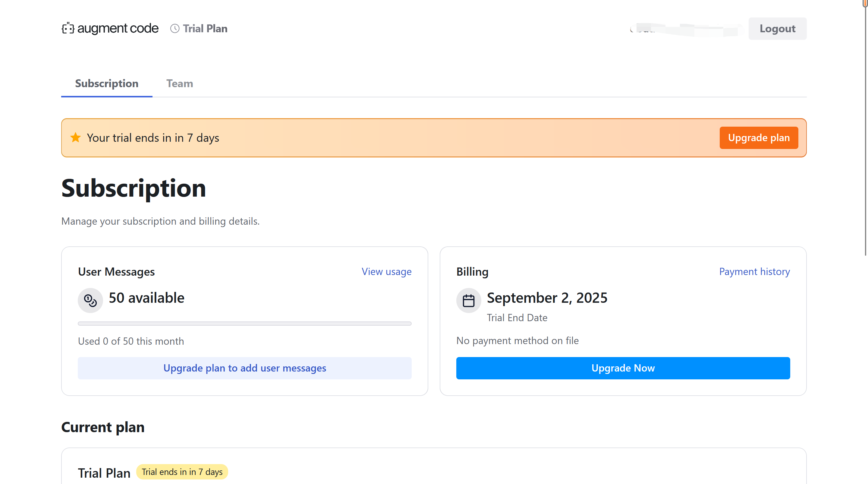Click the 'Your trial ends in in 7 days' text
Screen dimensions: 868x484
(153, 138)
